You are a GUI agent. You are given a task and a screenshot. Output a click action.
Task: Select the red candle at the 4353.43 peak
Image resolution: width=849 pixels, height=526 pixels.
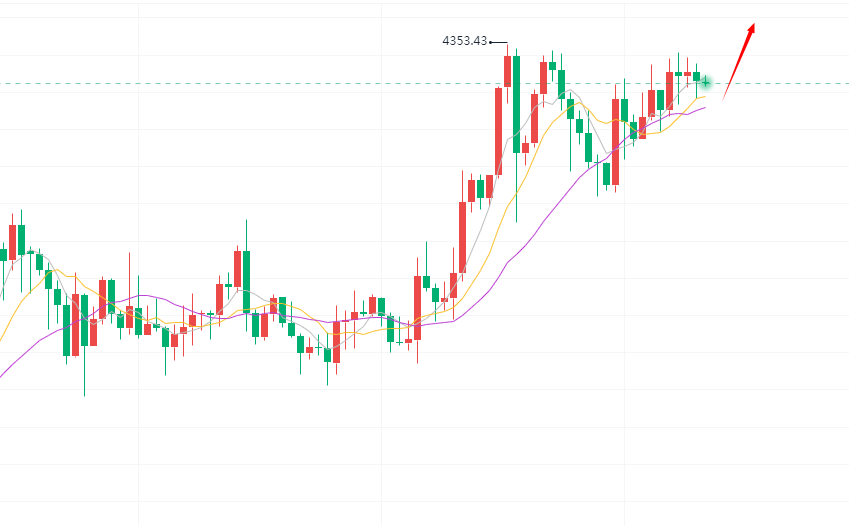(507, 71)
